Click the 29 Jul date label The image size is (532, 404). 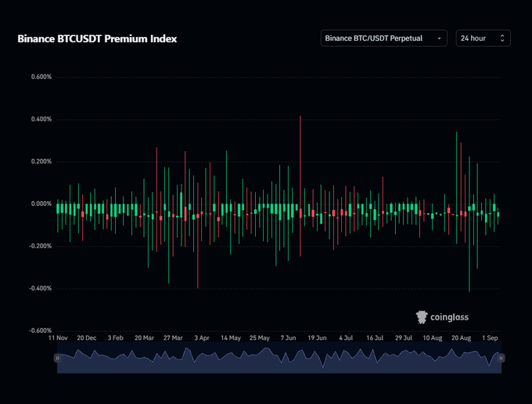[404, 337]
